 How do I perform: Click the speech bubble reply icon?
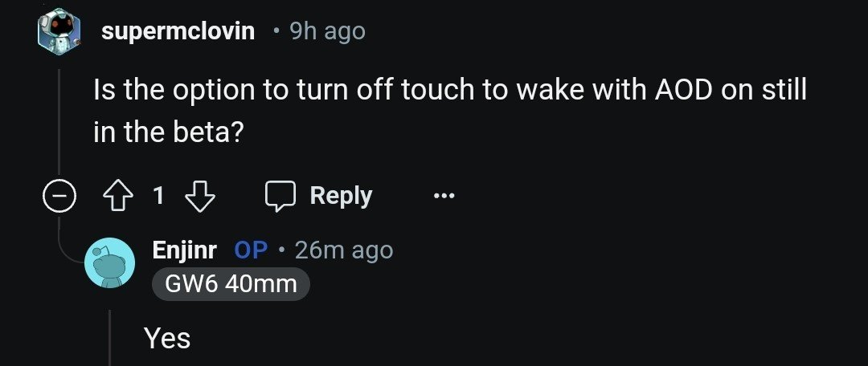pyautogui.click(x=281, y=196)
